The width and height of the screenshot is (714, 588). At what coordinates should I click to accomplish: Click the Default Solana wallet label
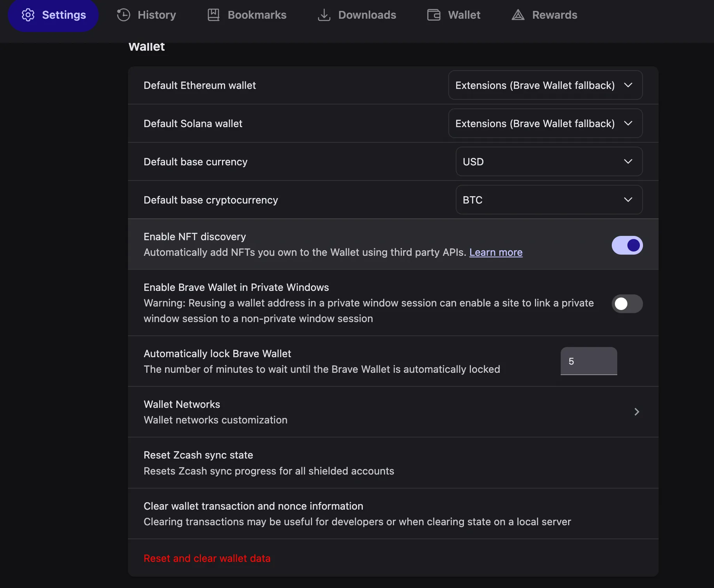pos(193,124)
